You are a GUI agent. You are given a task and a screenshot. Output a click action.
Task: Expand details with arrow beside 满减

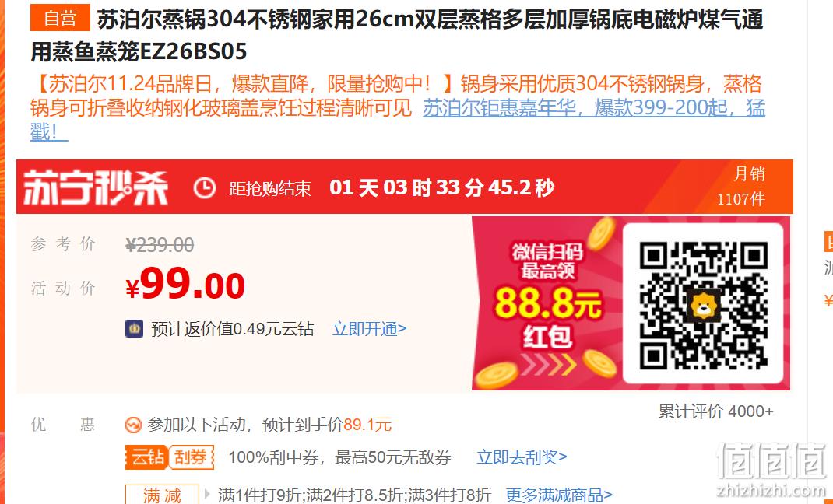[208, 495]
